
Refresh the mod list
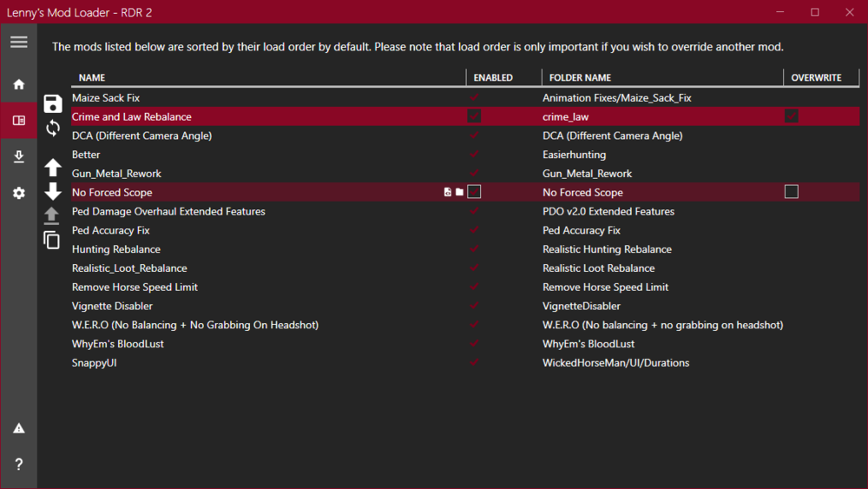pos(53,129)
